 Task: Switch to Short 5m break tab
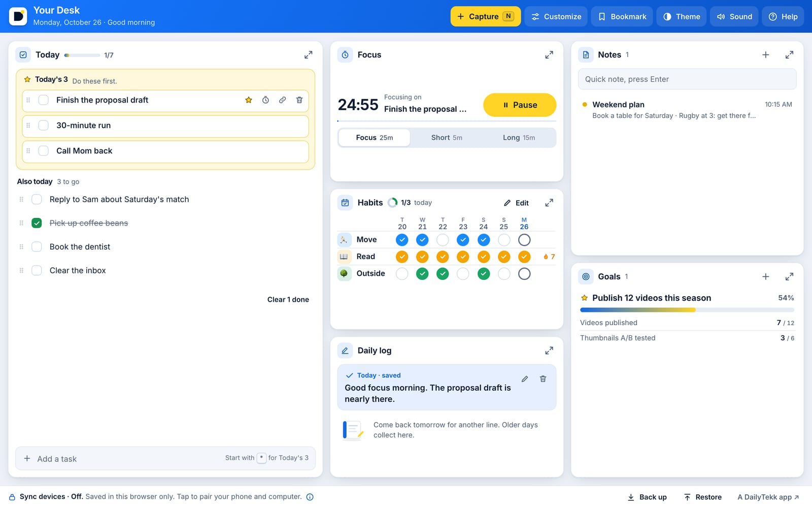[447, 138]
